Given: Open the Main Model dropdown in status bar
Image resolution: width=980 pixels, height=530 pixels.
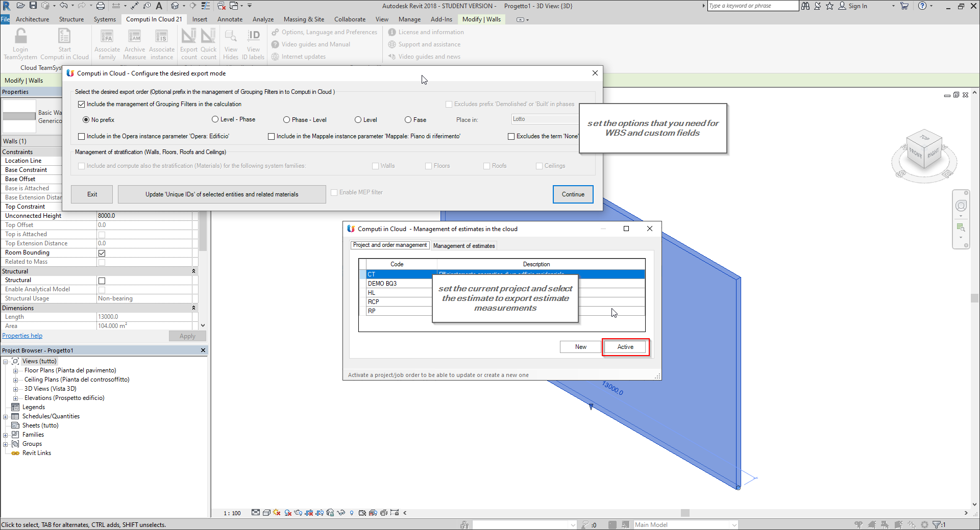Looking at the screenshot, I should click(x=734, y=525).
